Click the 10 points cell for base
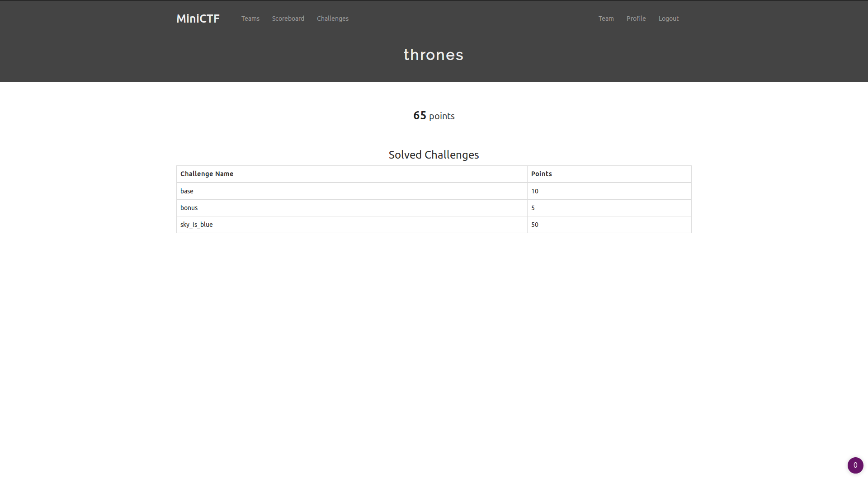 pyautogui.click(x=535, y=191)
